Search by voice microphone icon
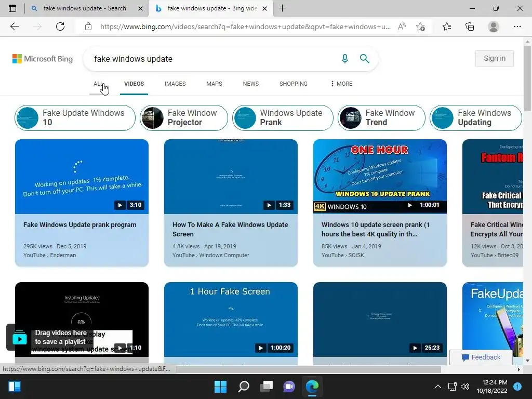Screen dimensions: 532x399 pyautogui.click(x=345, y=59)
